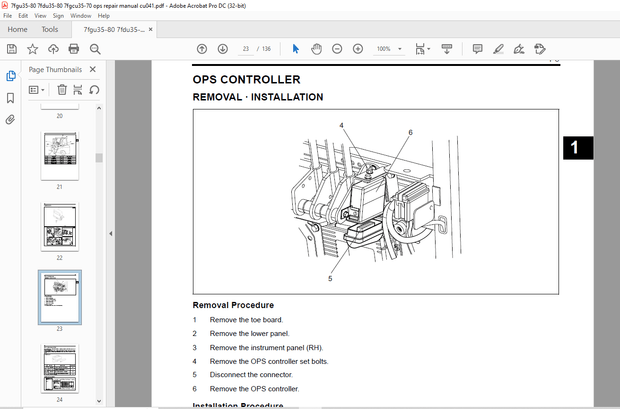The height and width of the screenshot is (409, 620).
Task: Rotate page with rotate icon
Action: (x=94, y=90)
